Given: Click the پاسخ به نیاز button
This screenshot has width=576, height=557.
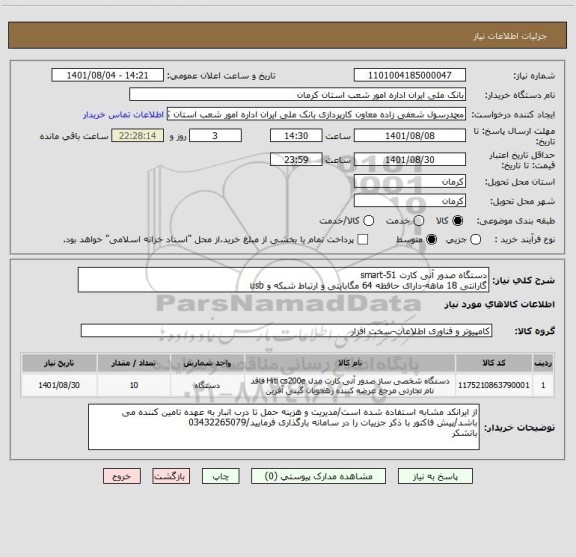Looking at the screenshot, I should (x=435, y=476).
